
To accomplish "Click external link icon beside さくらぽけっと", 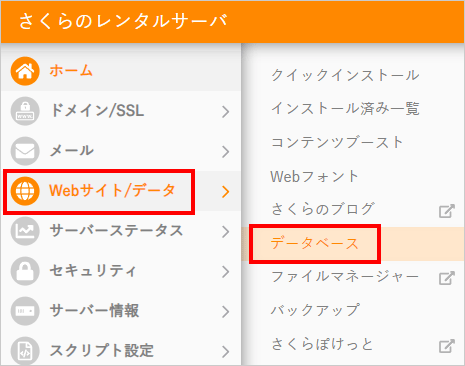I will click(447, 346).
